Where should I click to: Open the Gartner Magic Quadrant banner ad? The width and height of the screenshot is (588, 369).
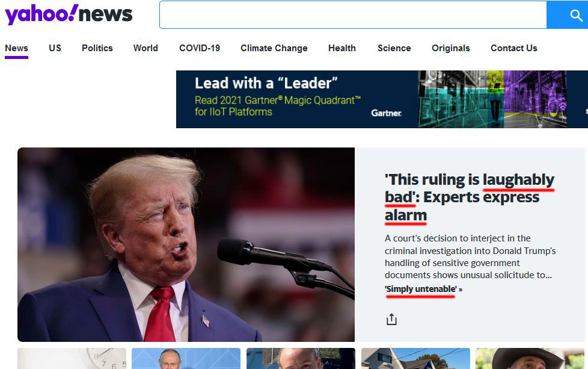click(382, 99)
